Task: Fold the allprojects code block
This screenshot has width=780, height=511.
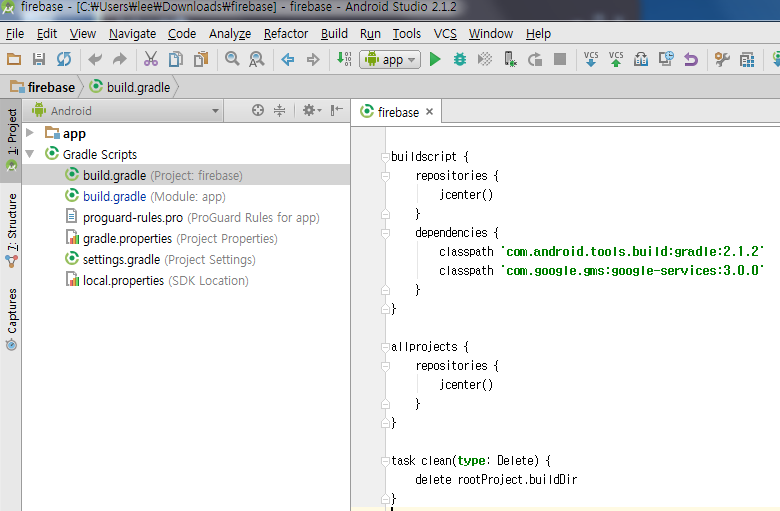Action: [385, 347]
